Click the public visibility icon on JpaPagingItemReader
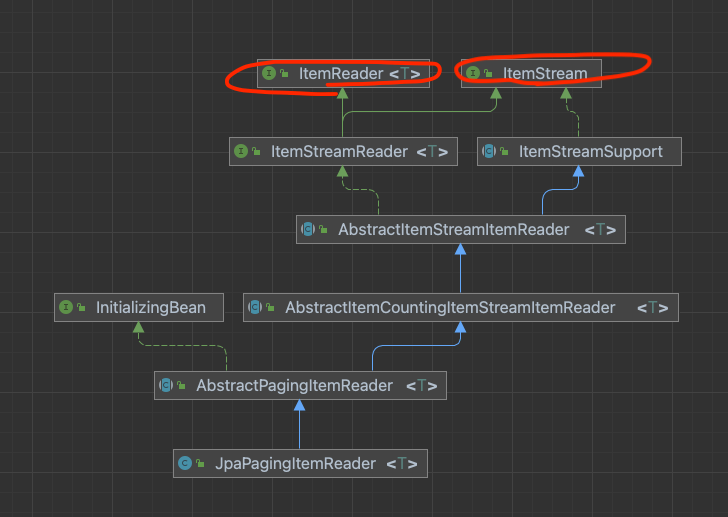This screenshot has height=517, width=728. pos(200,464)
